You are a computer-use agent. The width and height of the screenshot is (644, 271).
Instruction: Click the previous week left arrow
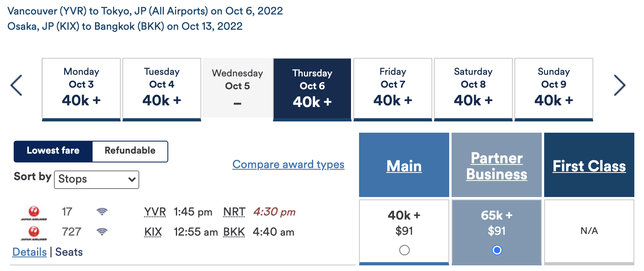coord(16,85)
